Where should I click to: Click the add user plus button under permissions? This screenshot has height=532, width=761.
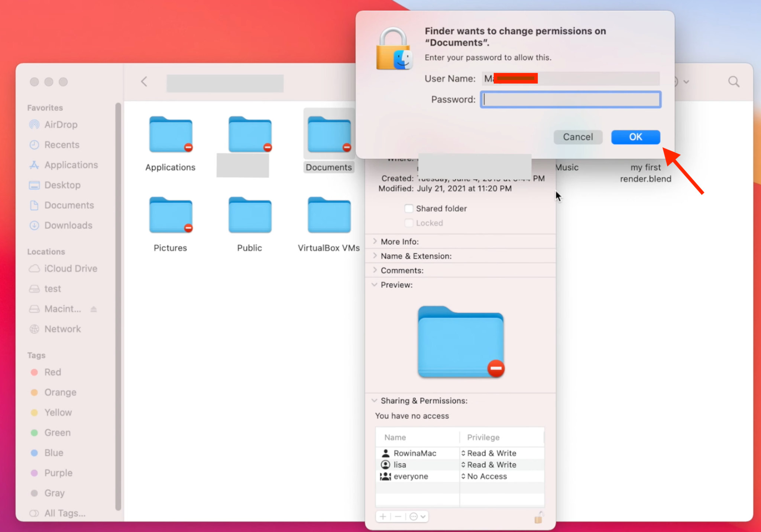(x=383, y=516)
